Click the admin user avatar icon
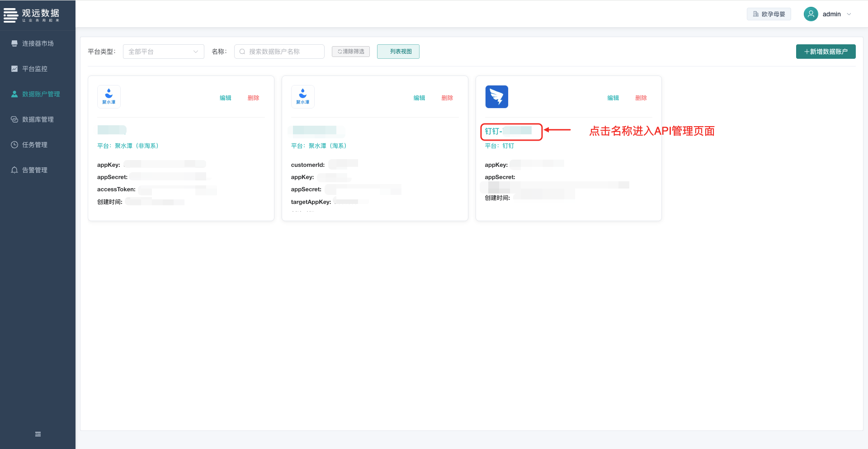 coord(811,14)
